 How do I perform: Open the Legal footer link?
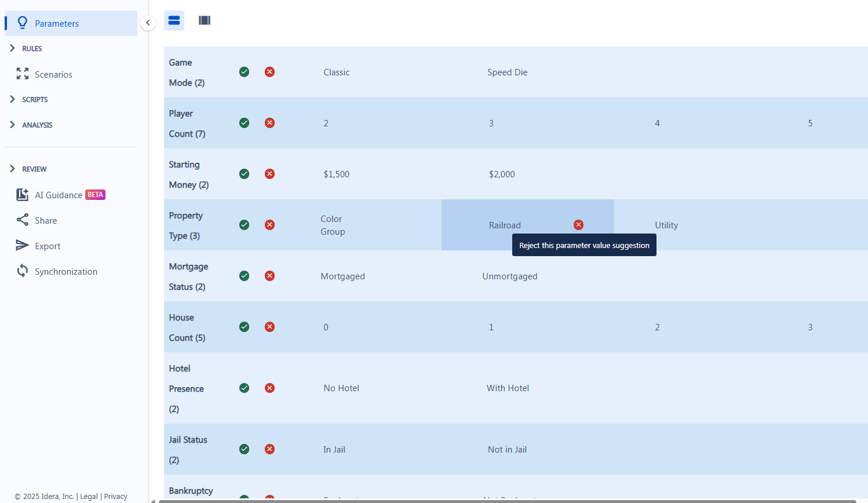(x=89, y=496)
